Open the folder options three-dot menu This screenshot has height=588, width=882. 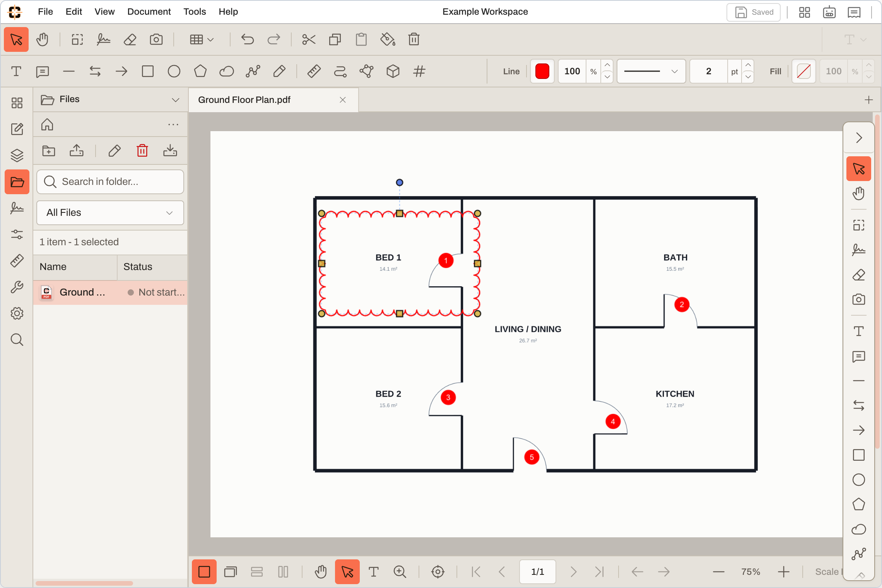pyautogui.click(x=173, y=125)
